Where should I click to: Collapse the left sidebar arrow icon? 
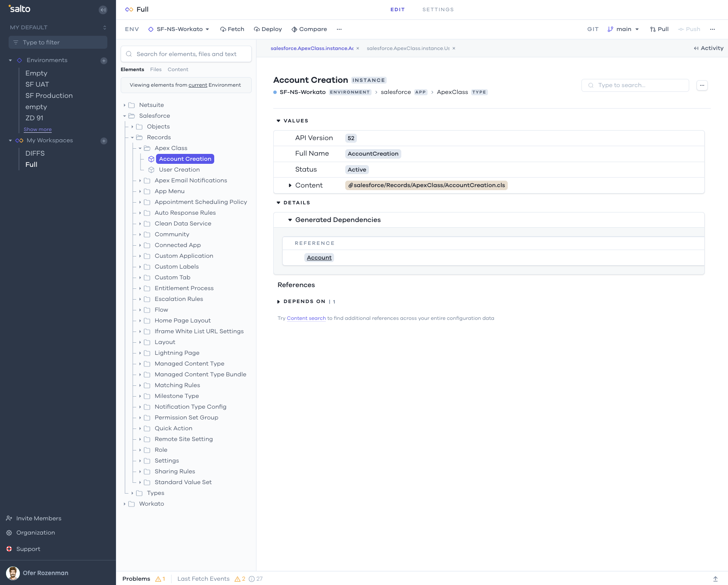[103, 10]
